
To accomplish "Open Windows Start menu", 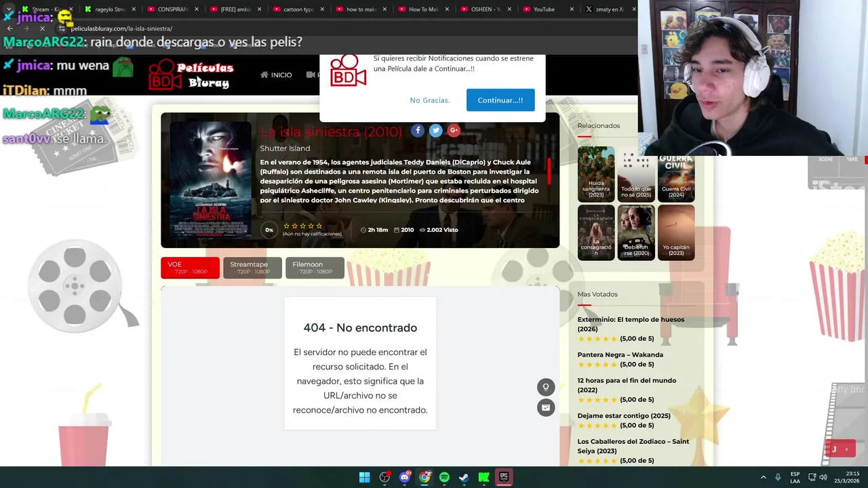I will click(x=365, y=477).
